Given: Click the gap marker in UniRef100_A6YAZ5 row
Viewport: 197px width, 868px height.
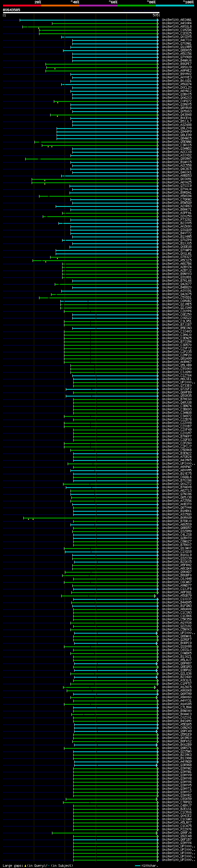Looking at the screenshot, I should (45, 184).
